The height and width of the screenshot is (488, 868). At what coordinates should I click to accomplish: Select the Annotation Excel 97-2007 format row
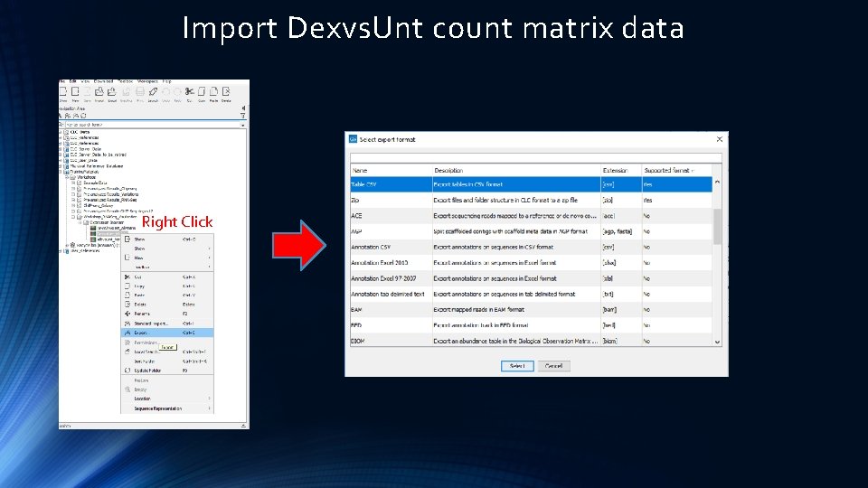click(532, 278)
